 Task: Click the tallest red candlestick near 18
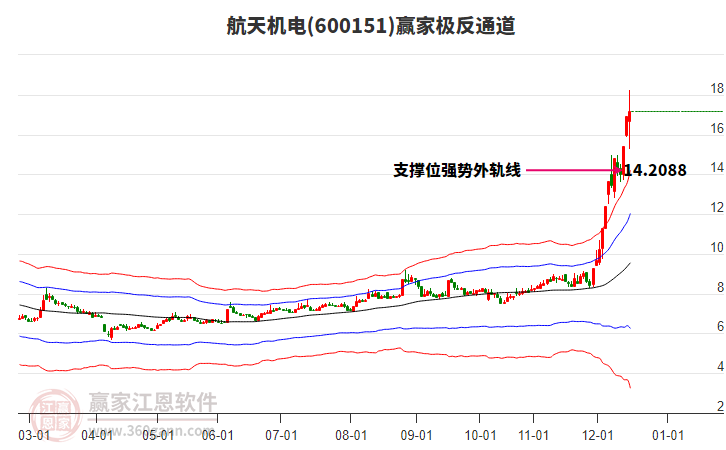click(629, 119)
